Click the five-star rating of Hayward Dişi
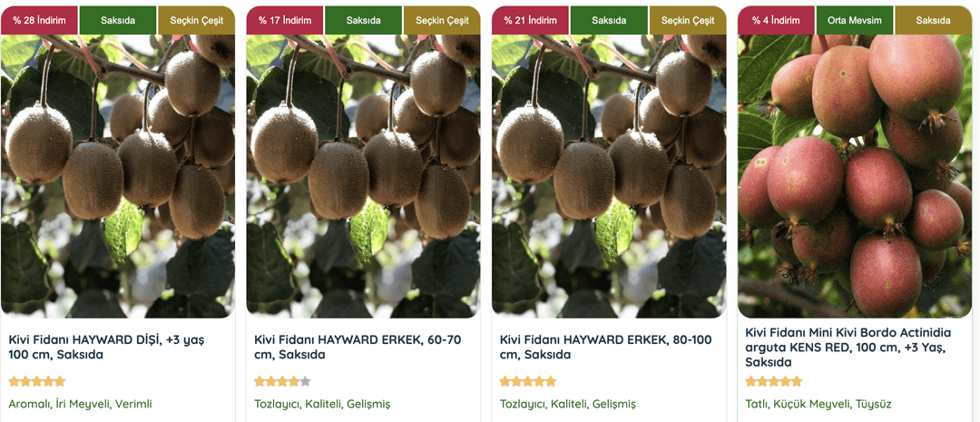This screenshot has height=422, width=980. (37, 381)
